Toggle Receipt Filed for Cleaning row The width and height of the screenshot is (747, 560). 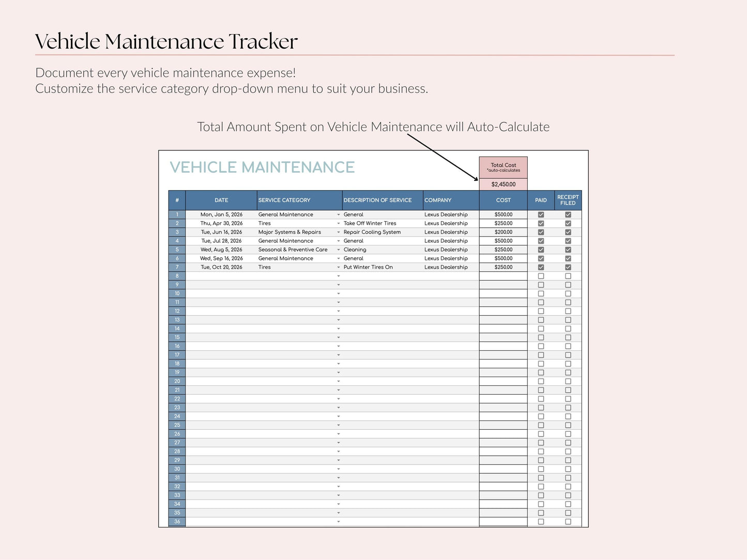[568, 250]
